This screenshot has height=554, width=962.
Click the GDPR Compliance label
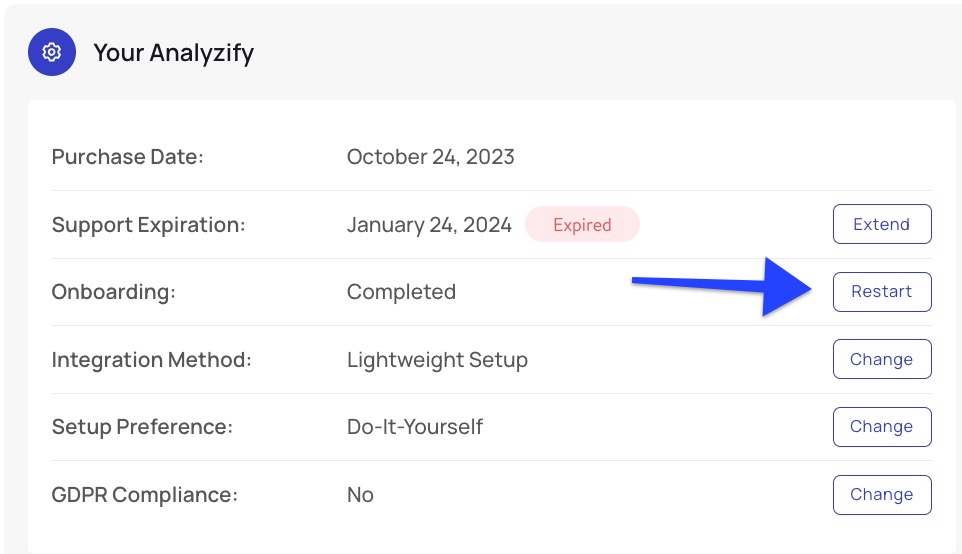[x=145, y=494]
